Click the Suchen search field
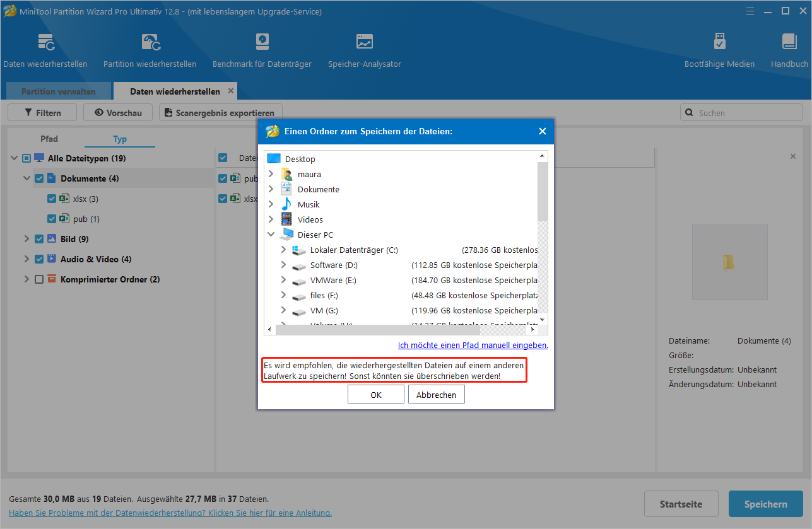 741,113
